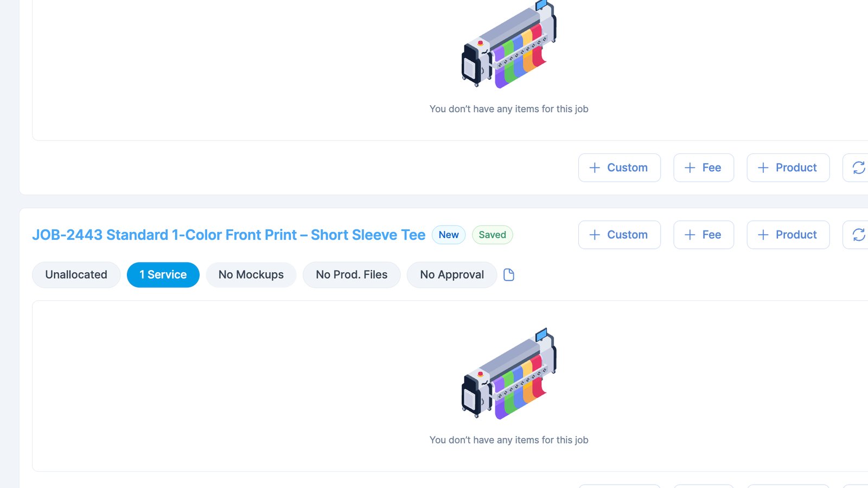The width and height of the screenshot is (868, 488).
Task: Select the 1 Service pill
Action: pyautogui.click(x=163, y=275)
